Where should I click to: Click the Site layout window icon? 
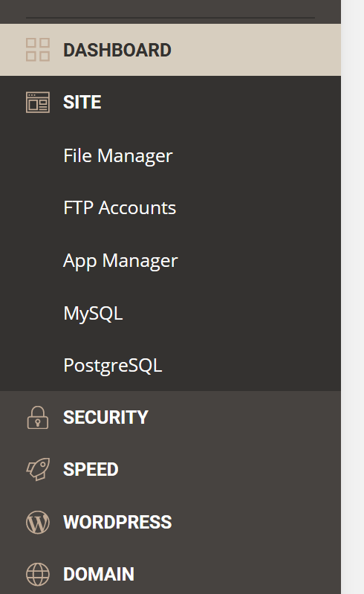(x=38, y=103)
